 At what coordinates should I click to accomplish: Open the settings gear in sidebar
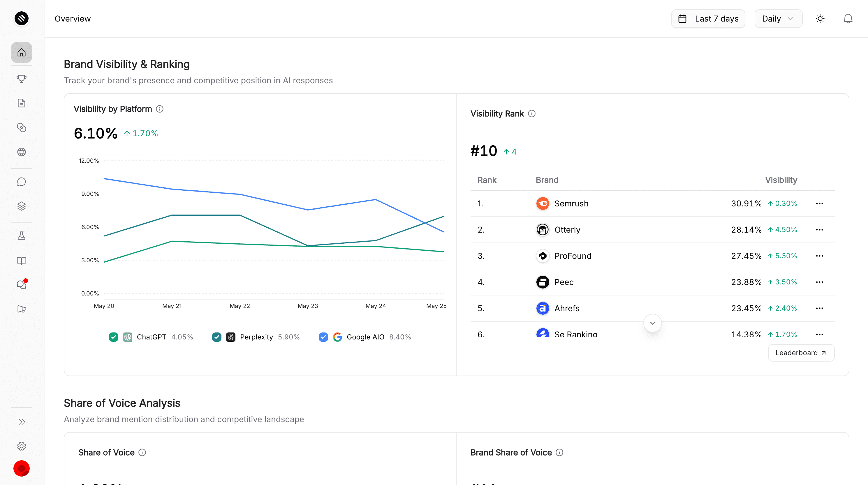[x=22, y=446]
